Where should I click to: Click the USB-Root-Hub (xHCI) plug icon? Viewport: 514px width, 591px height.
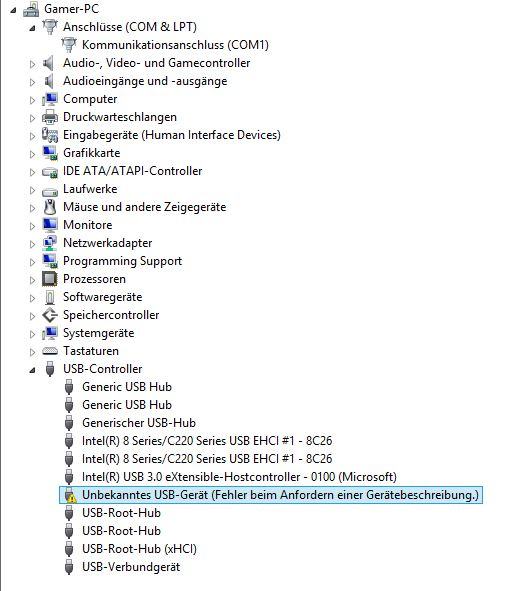pos(69,549)
